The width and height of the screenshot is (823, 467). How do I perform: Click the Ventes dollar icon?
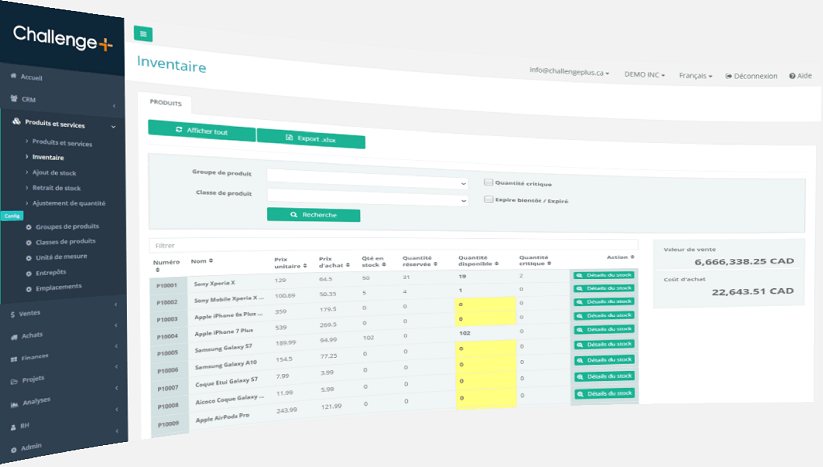[11, 312]
